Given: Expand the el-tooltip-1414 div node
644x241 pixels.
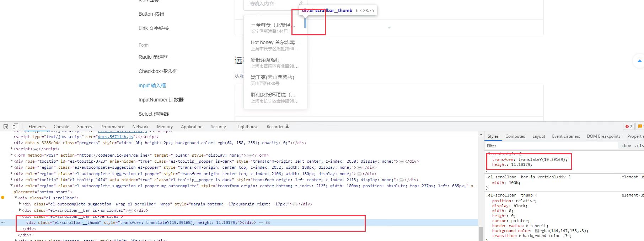Looking at the screenshot, I should click(x=12, y=180).
